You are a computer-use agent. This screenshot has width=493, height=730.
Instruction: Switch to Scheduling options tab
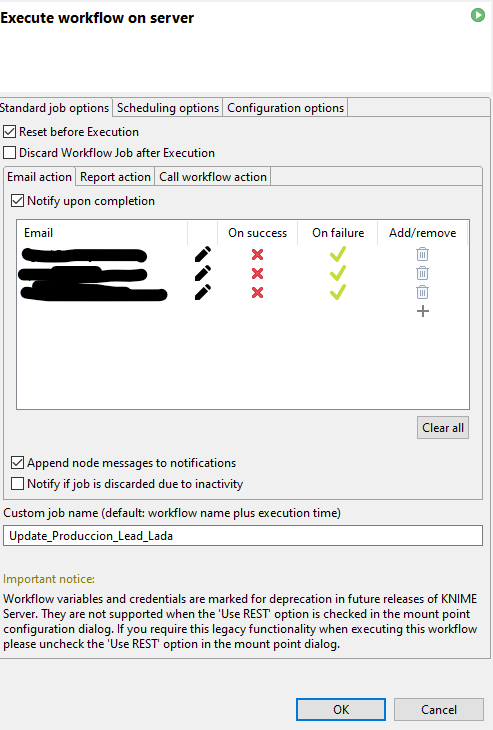pos(168,108)
